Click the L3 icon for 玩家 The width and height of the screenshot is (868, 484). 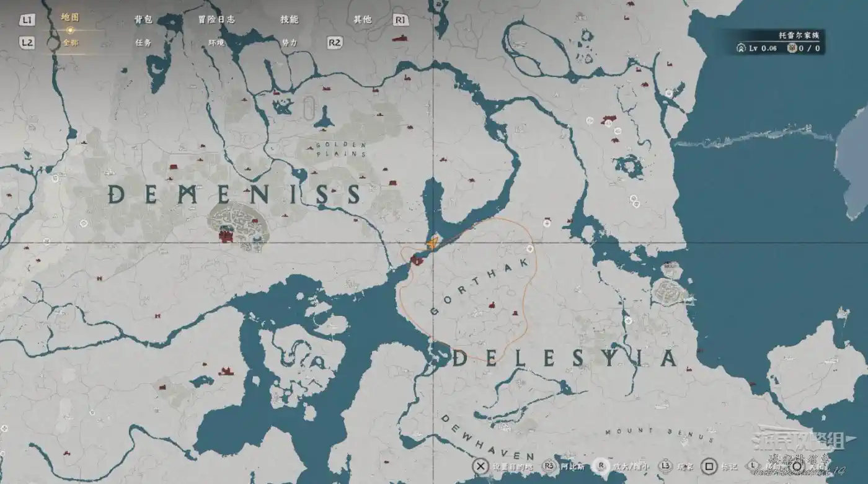point(665,466)
